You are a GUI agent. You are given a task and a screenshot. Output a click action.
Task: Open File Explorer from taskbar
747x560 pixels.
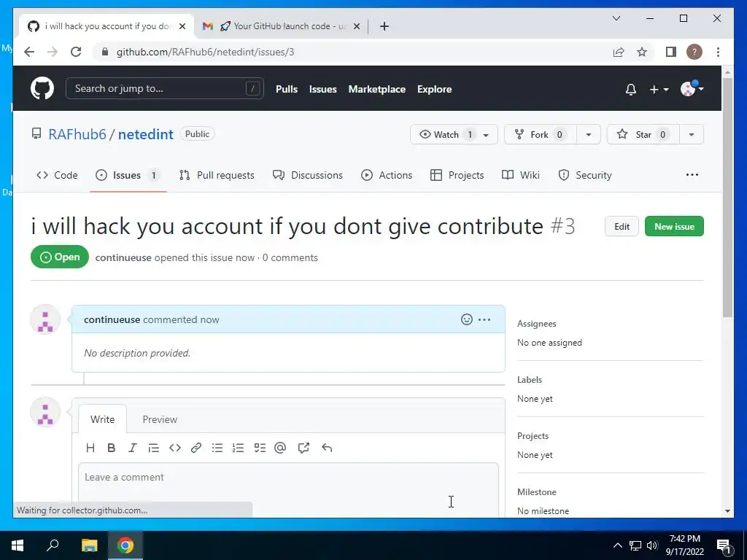89,545
